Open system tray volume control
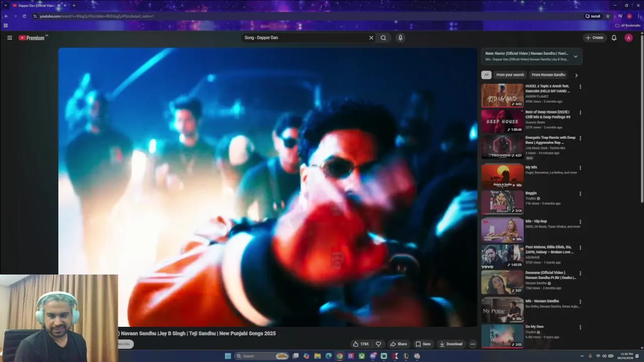Viewport: 644px width, 362px height. 604,356
